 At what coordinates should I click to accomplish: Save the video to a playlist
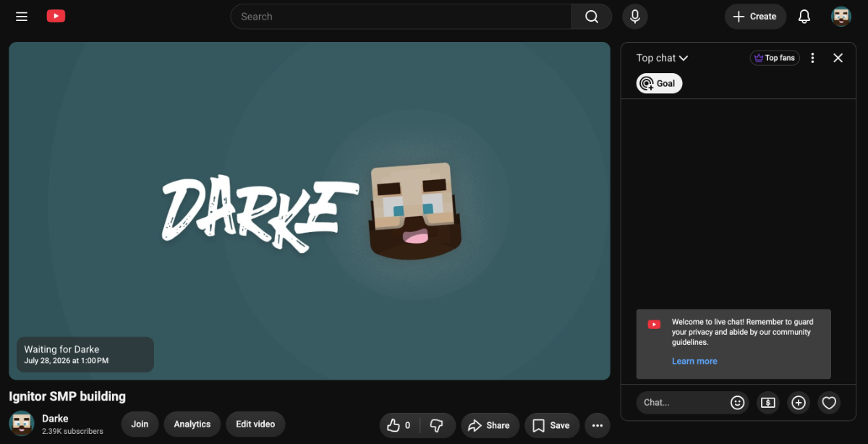tap(552, 425)
